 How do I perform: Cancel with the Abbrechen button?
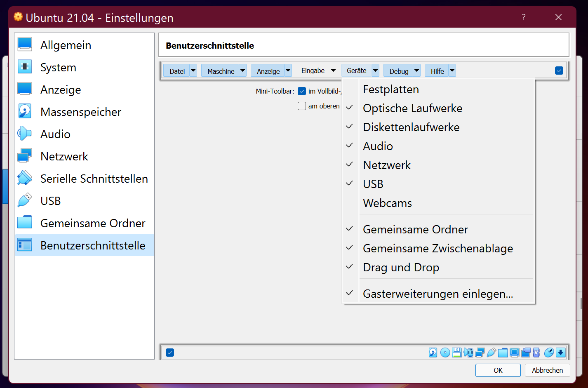click(x=548, y=370)
